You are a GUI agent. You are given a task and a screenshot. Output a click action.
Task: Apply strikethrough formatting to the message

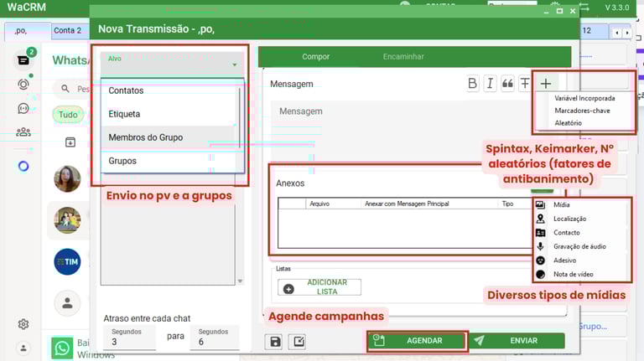[525, 84]
